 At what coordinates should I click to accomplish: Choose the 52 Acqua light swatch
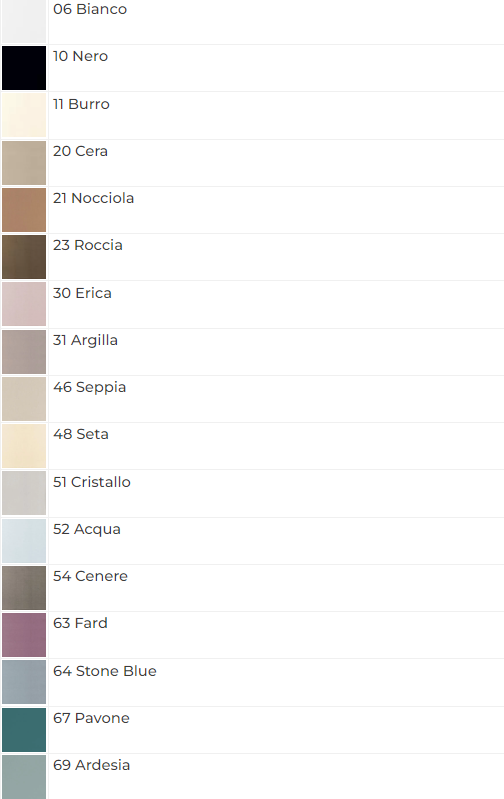coord(24,541)
